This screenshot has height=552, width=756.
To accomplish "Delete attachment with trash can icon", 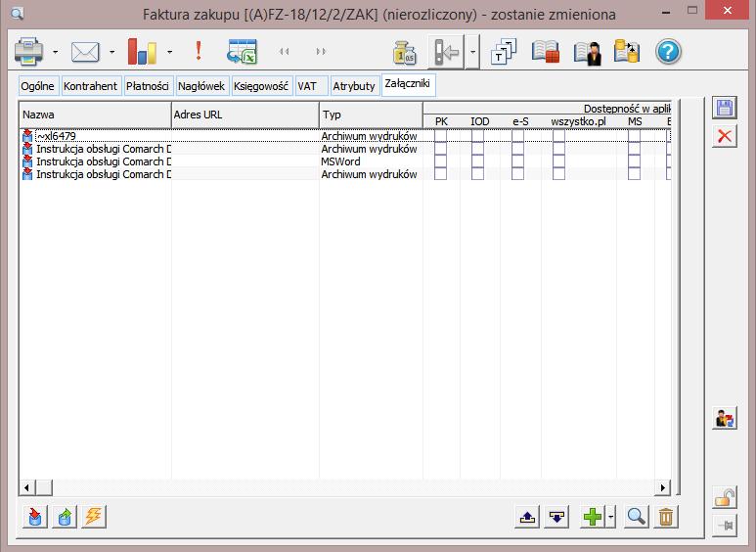I will click(x=666, y=517).
